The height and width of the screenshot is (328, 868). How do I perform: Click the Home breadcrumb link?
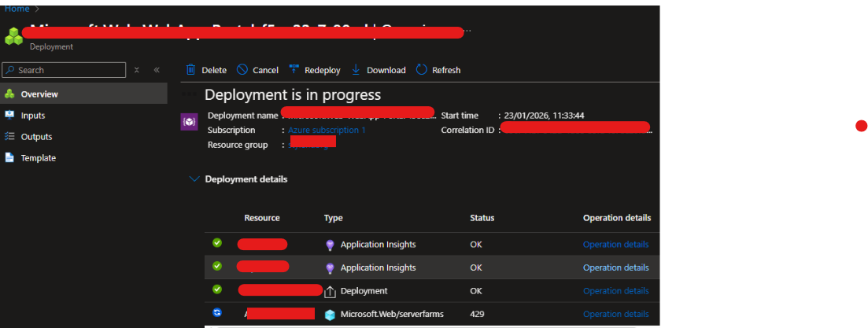[x=17, y=9]
